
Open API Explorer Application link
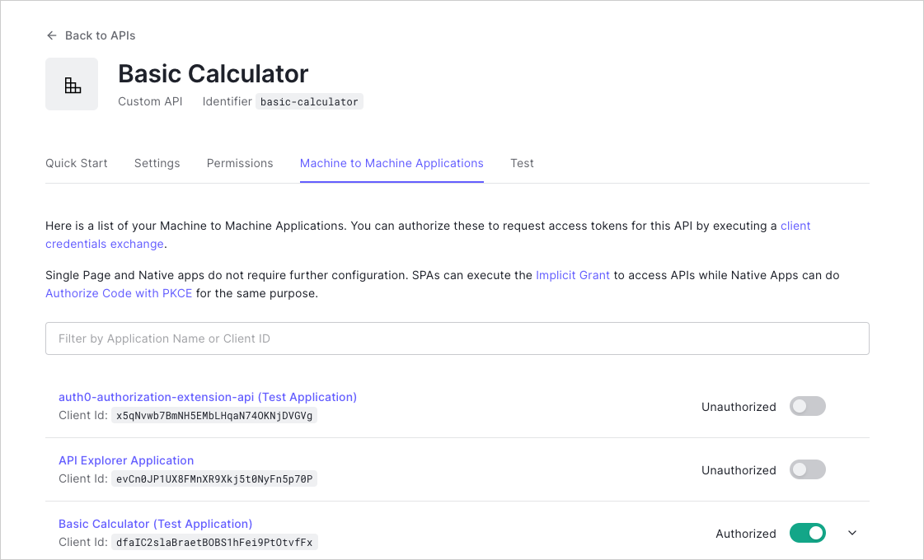tap(126, 460)
